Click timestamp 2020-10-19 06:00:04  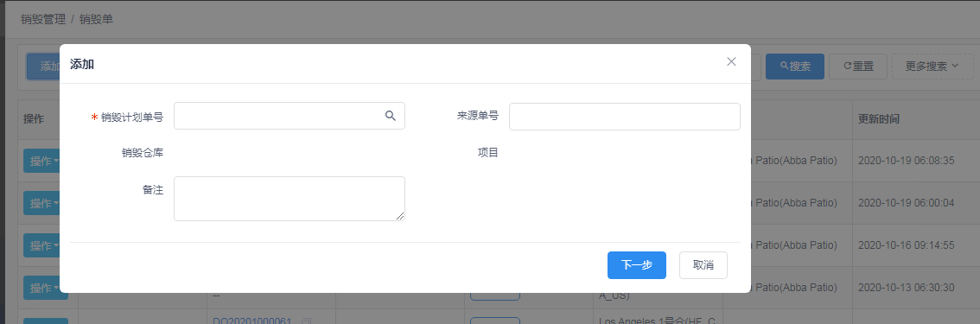coord(907,203)
